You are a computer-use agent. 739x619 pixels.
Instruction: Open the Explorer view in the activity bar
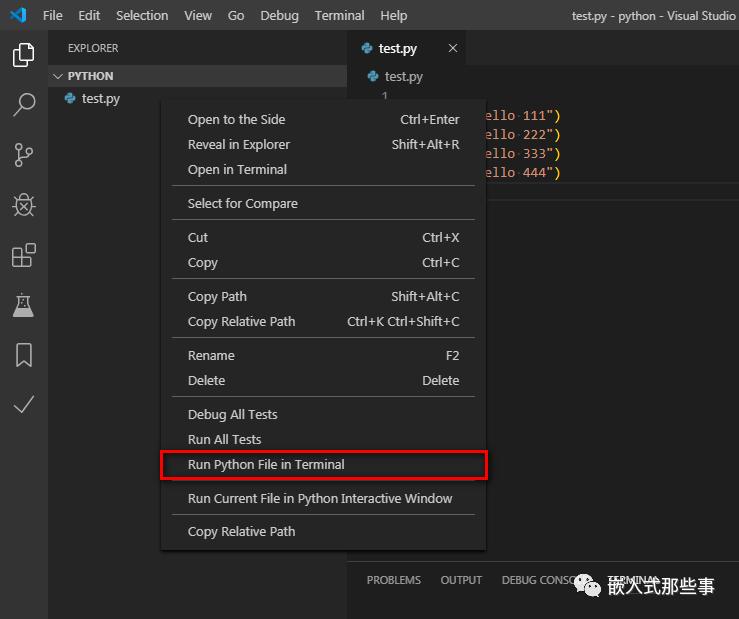(x=24, y=55)
